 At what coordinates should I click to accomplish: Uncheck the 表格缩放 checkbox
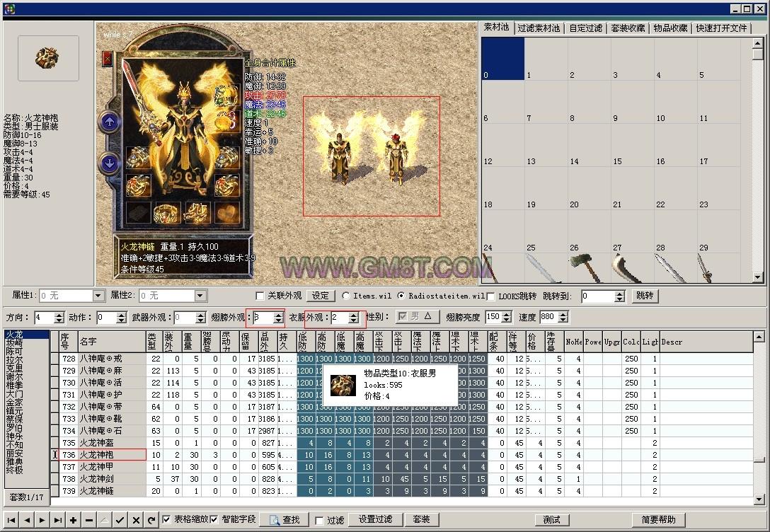coord(166,519)
